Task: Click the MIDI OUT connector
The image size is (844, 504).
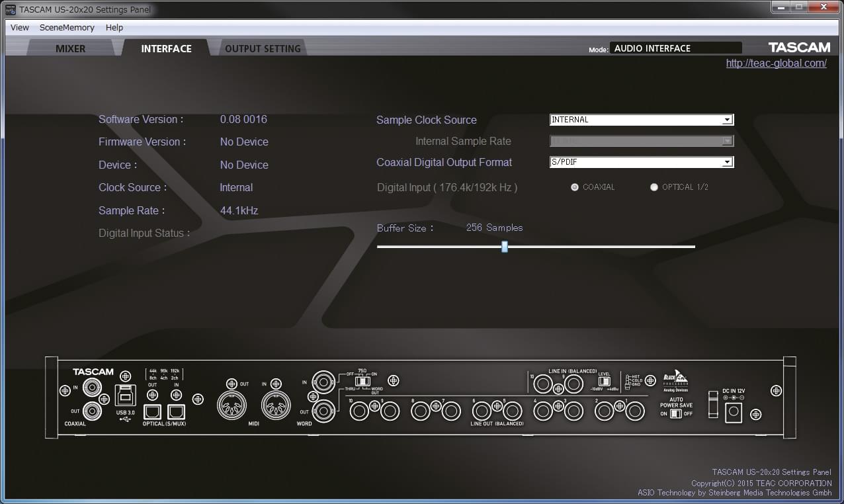Action: [232, 405]
